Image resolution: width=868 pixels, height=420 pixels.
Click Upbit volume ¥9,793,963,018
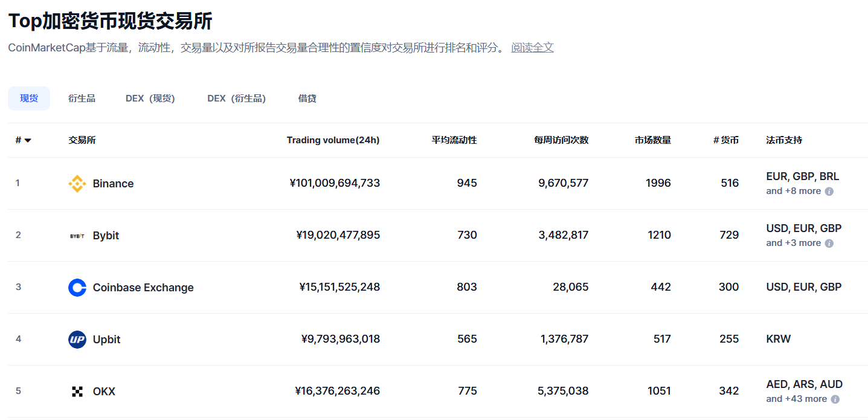341,339
